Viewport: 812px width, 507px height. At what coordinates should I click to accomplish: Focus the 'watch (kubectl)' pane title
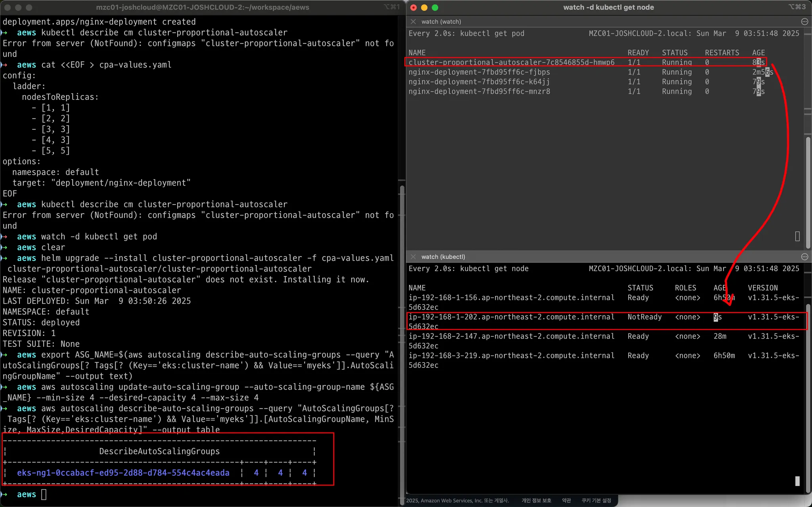click(x=443, y=256)
